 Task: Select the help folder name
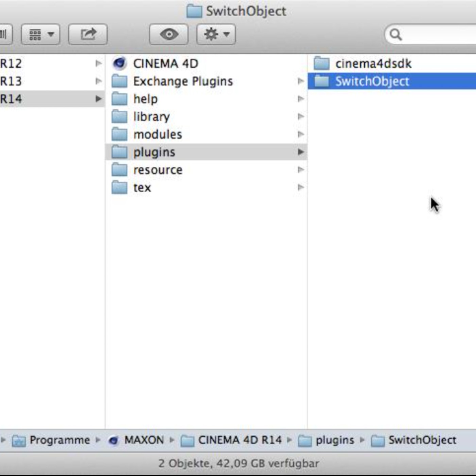(x=146, y=99)
